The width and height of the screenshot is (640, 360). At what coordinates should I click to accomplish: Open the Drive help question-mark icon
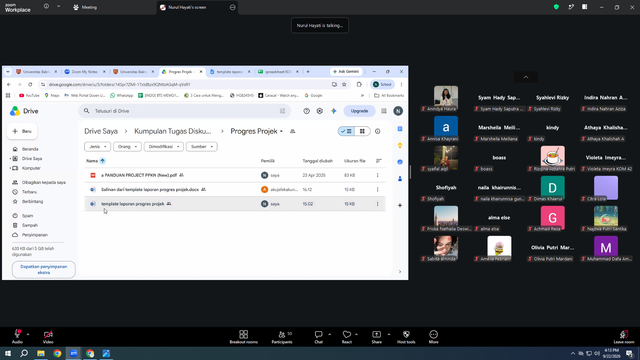point(306,111)
